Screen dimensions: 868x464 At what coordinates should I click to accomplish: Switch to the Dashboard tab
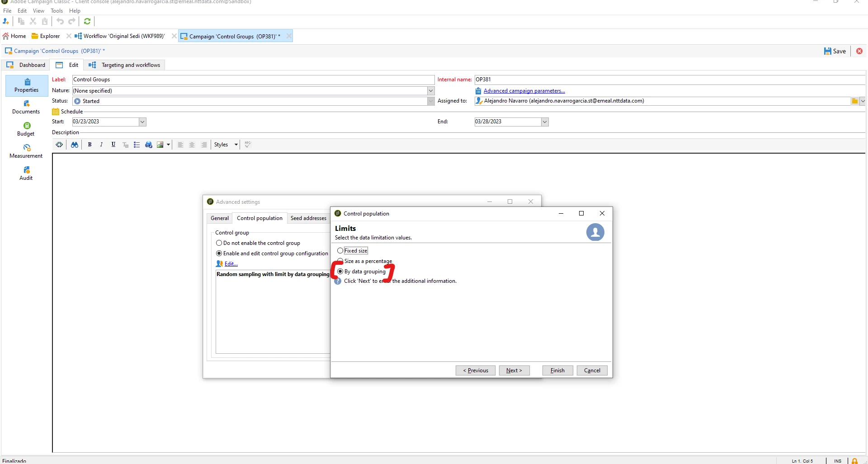pyautogui.click(x=26, y=65)
